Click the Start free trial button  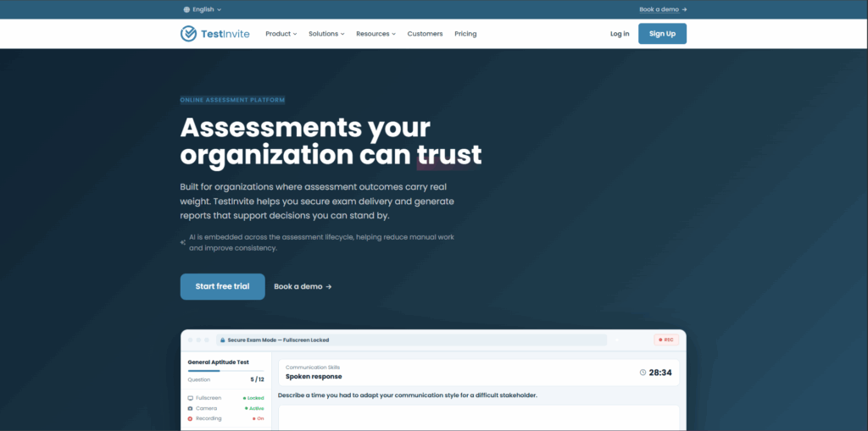[223, 286]
